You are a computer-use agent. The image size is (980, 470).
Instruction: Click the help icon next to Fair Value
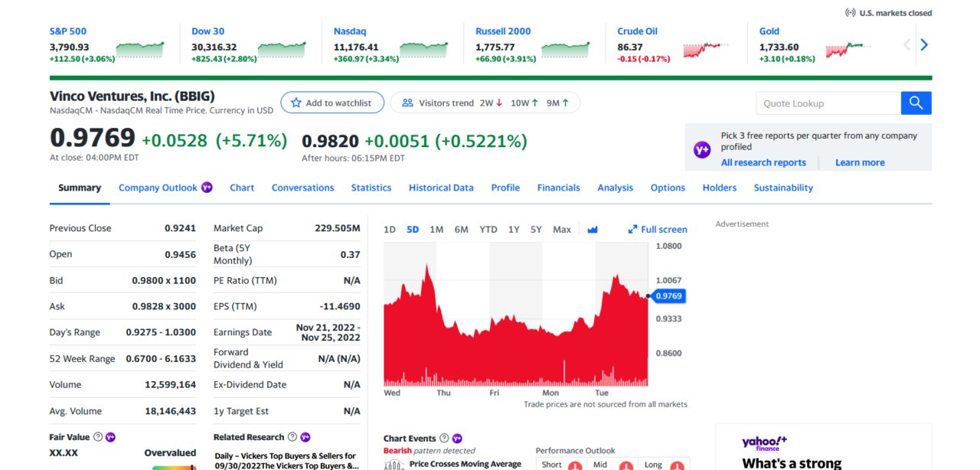point(98,437)
